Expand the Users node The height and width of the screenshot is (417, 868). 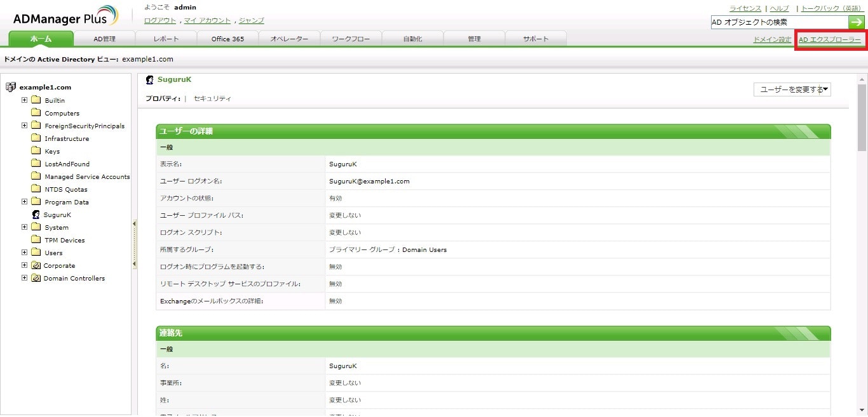[25, 252]
